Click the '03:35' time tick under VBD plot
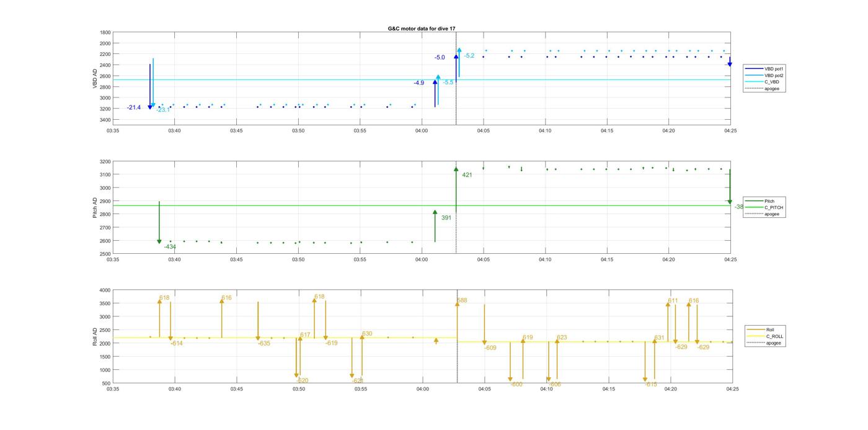 (x=113, y=131)
